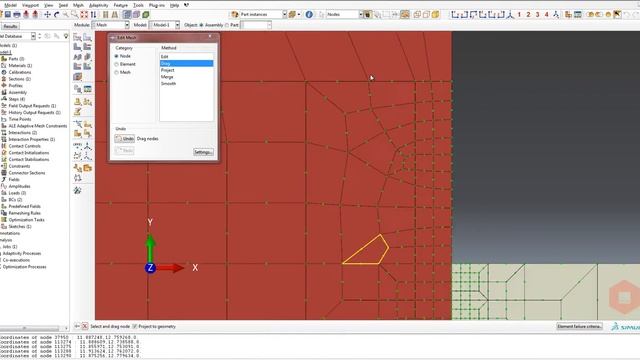Click the Settings... button in Edit Mesh
640x360 pixels.
point(203,152)
